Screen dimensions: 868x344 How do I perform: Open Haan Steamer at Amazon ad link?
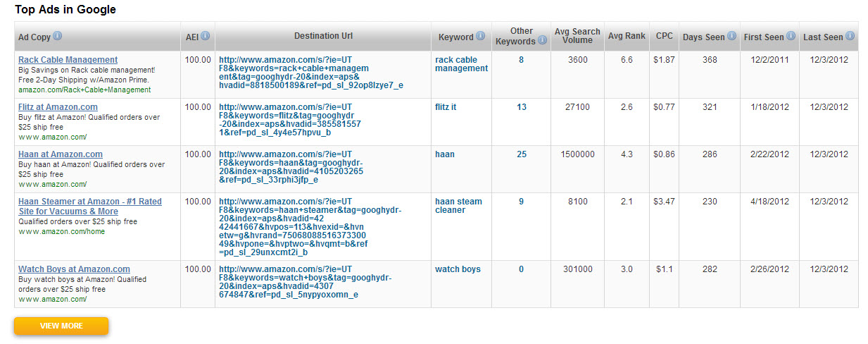point(90,207)
